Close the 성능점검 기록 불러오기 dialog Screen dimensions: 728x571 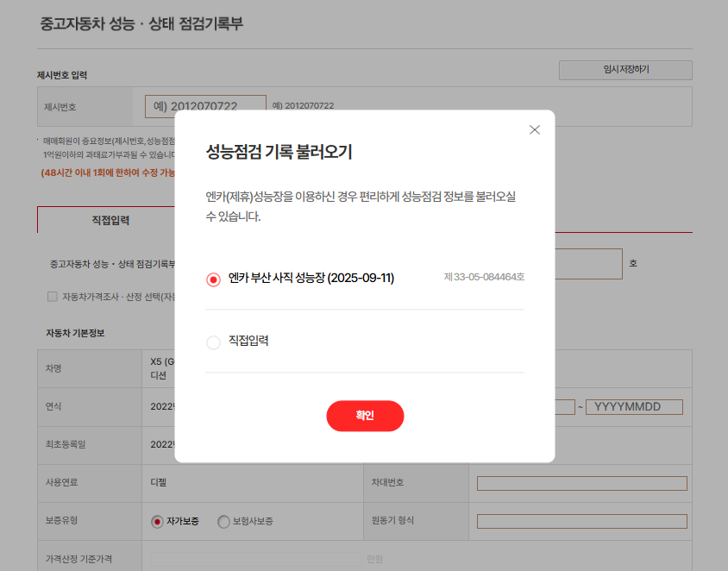tap(535, 130)
